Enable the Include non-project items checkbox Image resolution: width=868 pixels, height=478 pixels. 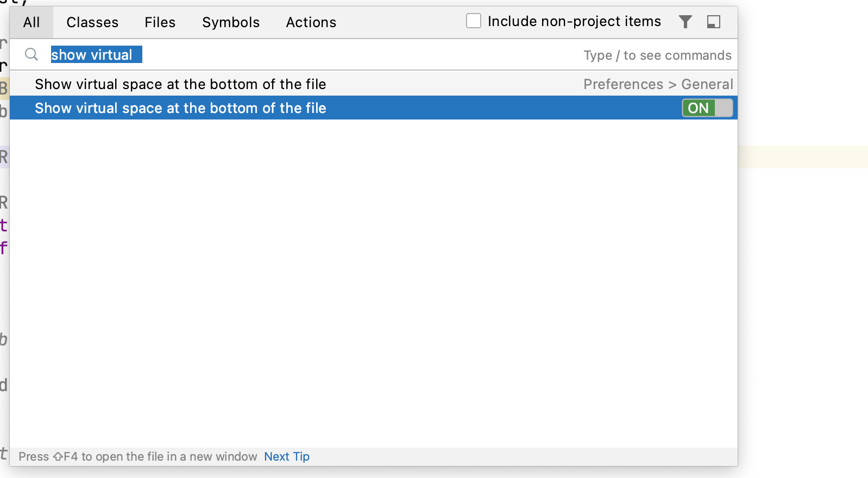(473, 21)
